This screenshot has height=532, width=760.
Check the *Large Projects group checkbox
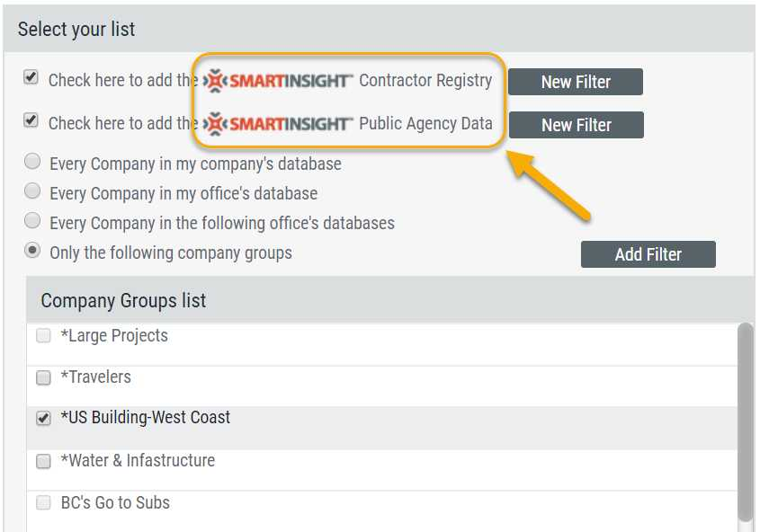[x=43, y=336]
